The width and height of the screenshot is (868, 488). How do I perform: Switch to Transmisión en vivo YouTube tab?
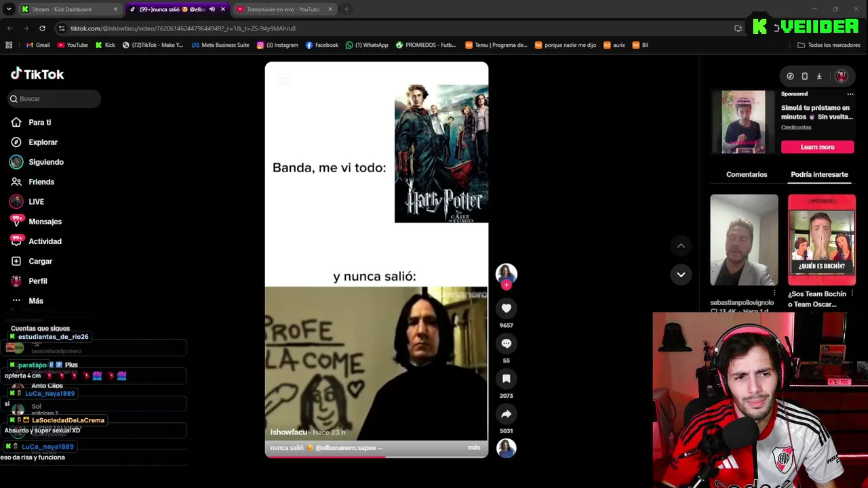coord(283,9)
